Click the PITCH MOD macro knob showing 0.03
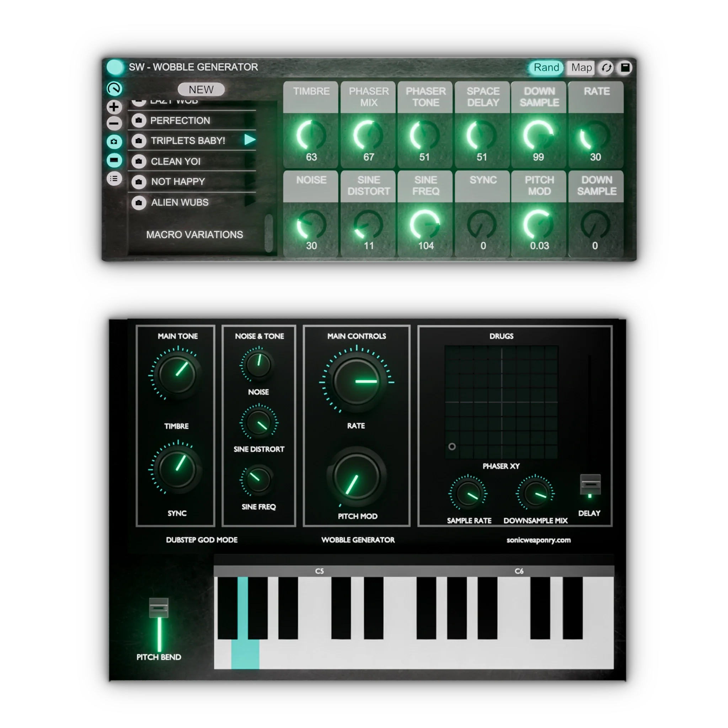 [x=539, y=225]
